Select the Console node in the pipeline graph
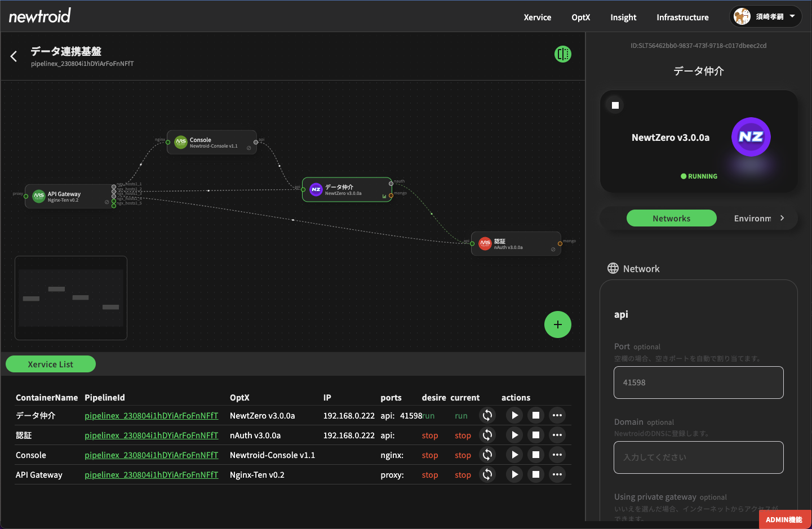This screenshot has height=529, width=812. pyautogui.click(x=211, y=143)
